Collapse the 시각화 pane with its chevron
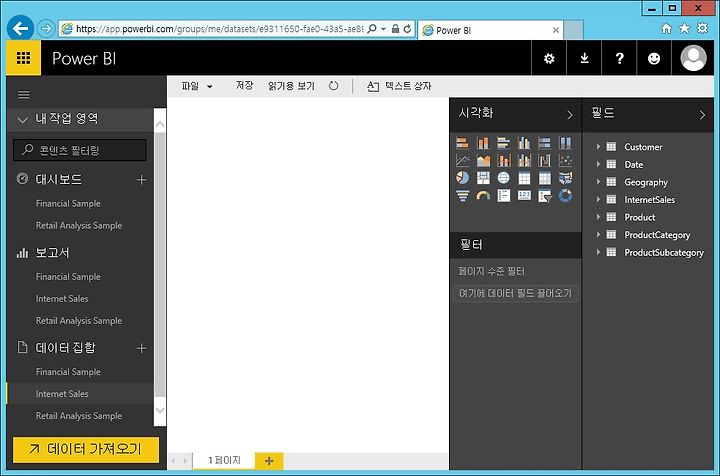 click(x=570, y=115)
